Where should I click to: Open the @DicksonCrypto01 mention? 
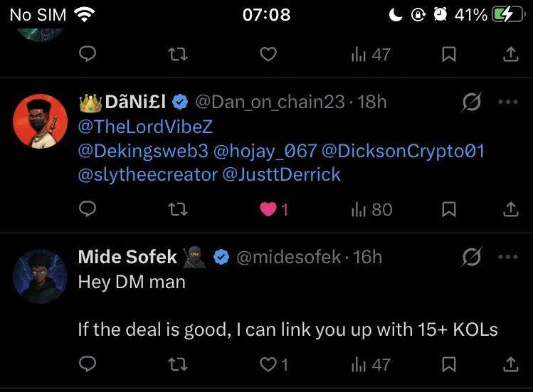click(403, 151)
